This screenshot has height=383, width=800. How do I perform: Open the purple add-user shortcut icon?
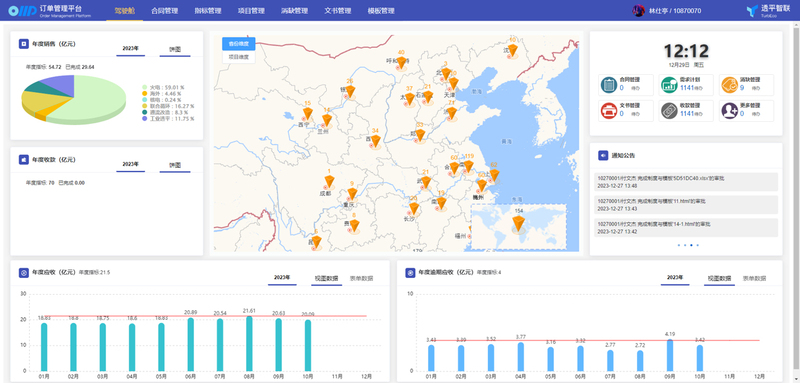coord(729,111)
